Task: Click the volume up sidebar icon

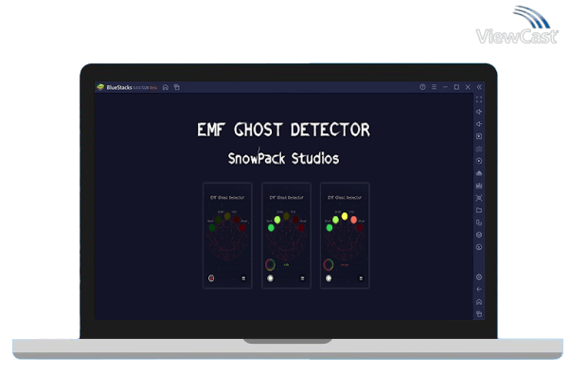Action: coord(479,112)
